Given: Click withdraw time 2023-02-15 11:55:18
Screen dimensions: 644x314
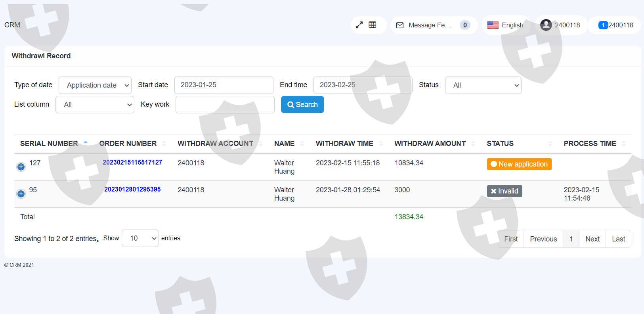Looking at the screenshot, I should tap(348, 163).
